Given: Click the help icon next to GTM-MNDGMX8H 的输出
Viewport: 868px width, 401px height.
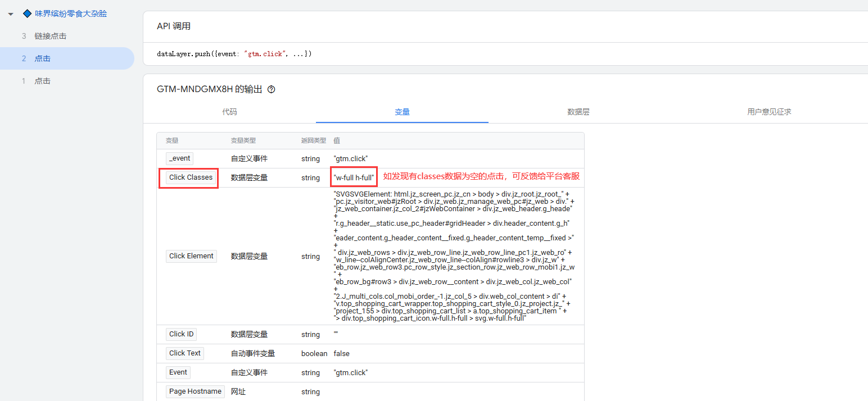Looking at the screenshot, I should click(x=272, y=89).
